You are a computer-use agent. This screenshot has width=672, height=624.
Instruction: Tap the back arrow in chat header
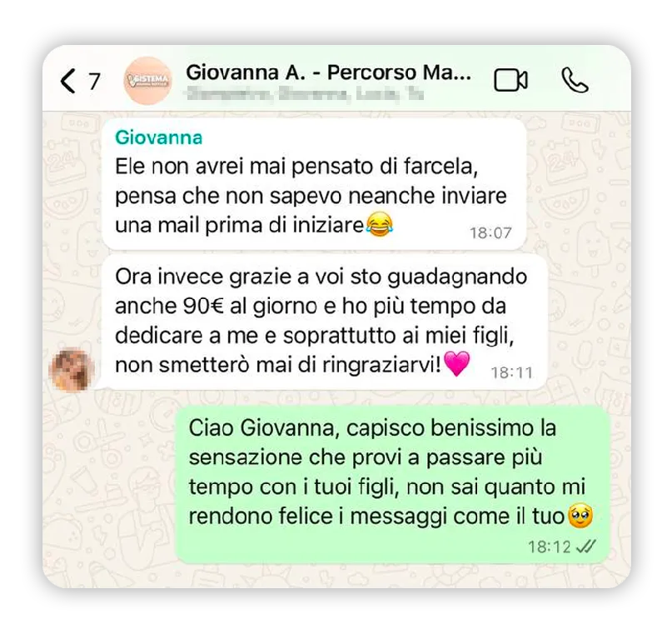pos(67,81)
